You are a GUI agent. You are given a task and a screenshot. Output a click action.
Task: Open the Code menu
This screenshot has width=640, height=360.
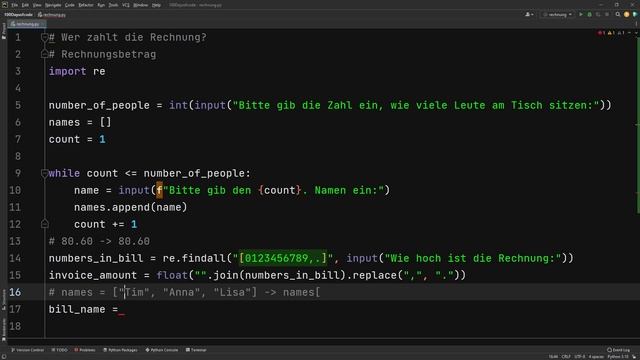tap(70, 5)
